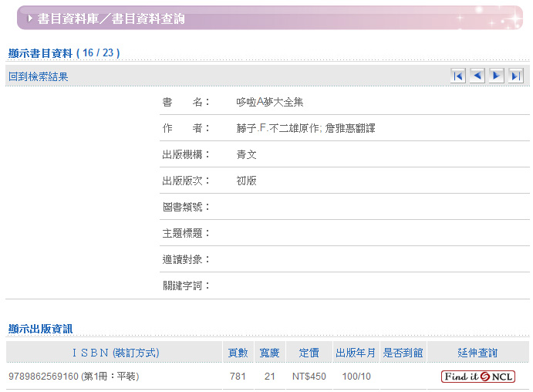Screen dimensions: 533x392
Task: Select the publisher value 青文
Action: (x=246, y=154)
